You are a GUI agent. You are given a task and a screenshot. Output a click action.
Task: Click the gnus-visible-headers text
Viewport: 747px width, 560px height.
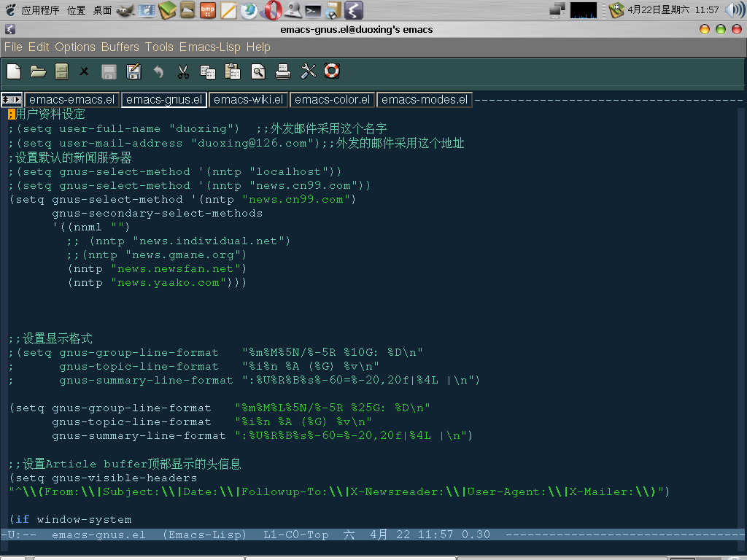click(x=124, y=478)
